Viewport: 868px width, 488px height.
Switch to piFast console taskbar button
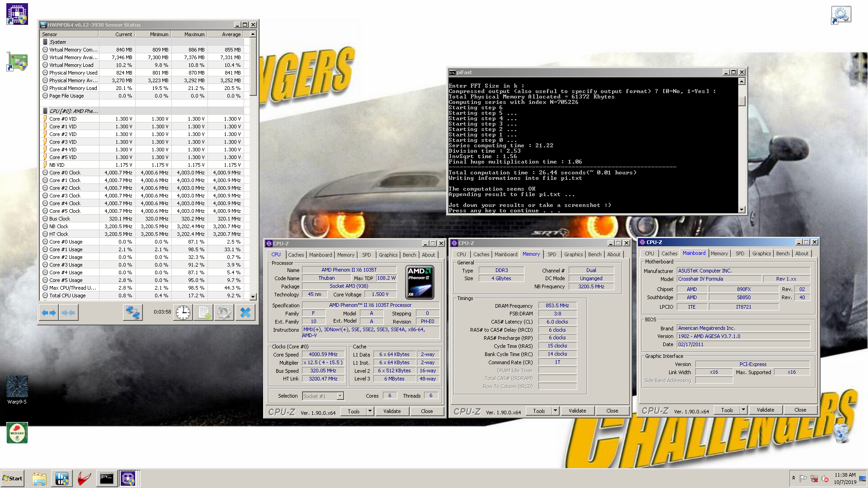click(x=106, y=479)
